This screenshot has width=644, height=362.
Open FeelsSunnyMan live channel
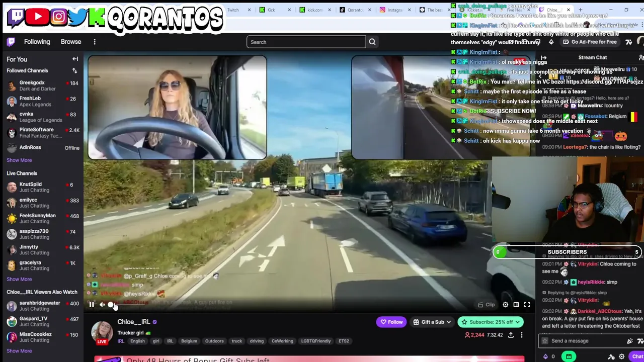point(43,218)
